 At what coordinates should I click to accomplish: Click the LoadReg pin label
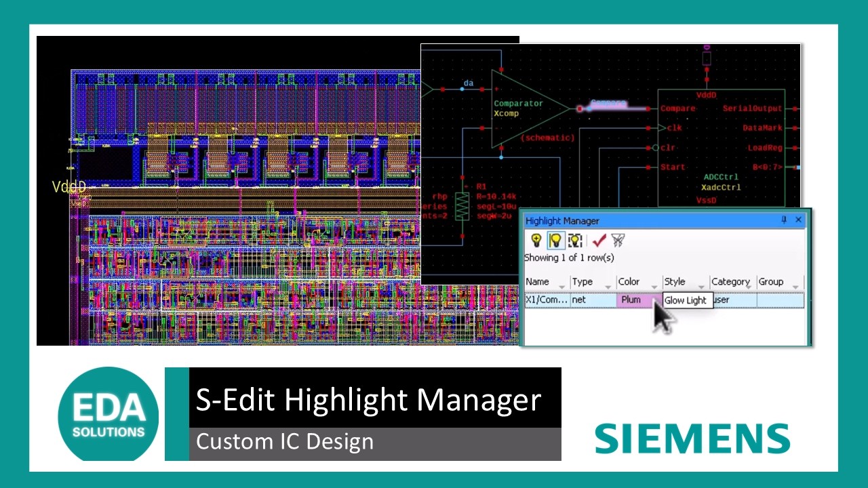tap(765, 147)
